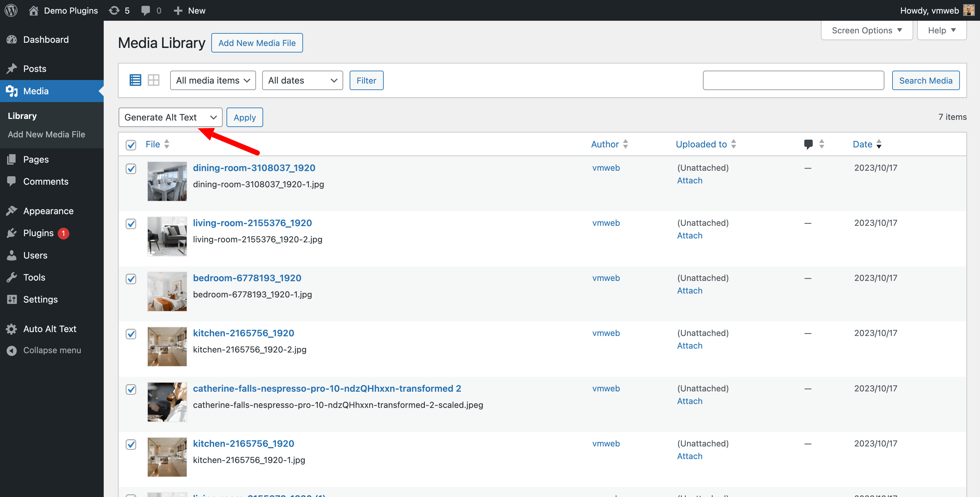The image size is (980, 497).
Task: Click the Demo Plugins site name
Action: [71, 10]
